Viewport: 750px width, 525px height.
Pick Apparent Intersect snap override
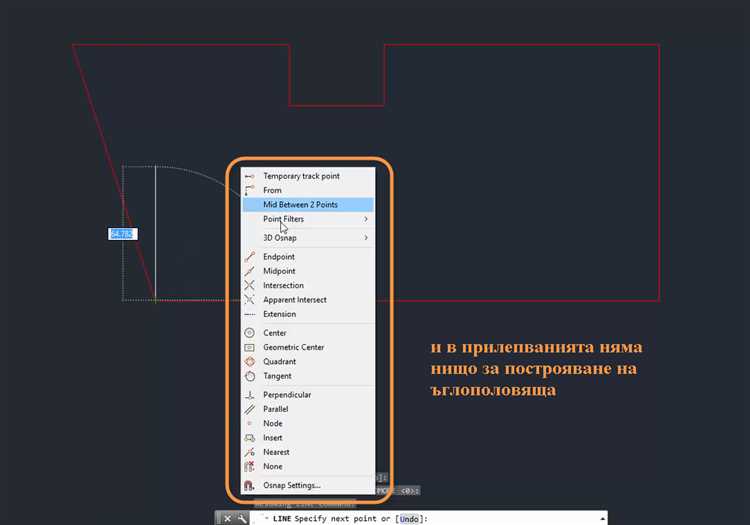(x=308, y=300)
